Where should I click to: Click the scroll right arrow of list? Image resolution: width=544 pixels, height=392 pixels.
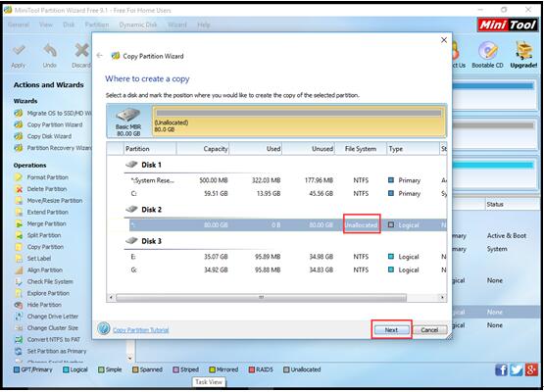(x=442, y=297)
